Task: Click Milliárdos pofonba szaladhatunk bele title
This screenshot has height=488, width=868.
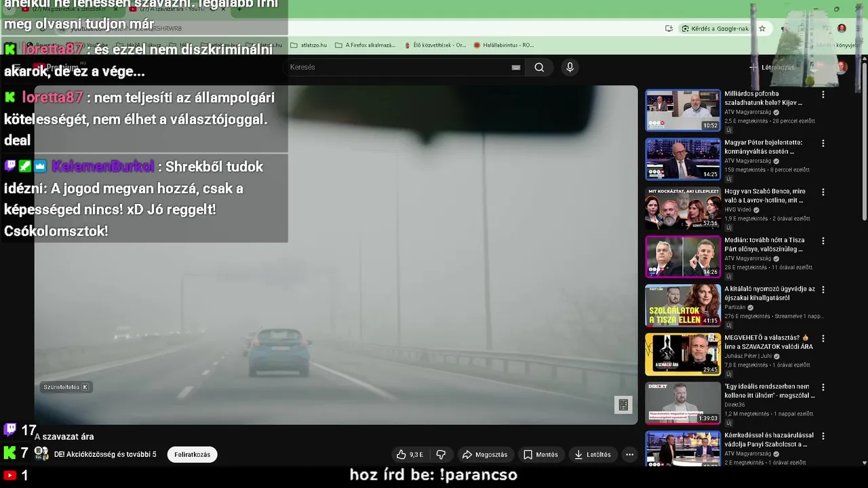Action: [x=764, y=98]
